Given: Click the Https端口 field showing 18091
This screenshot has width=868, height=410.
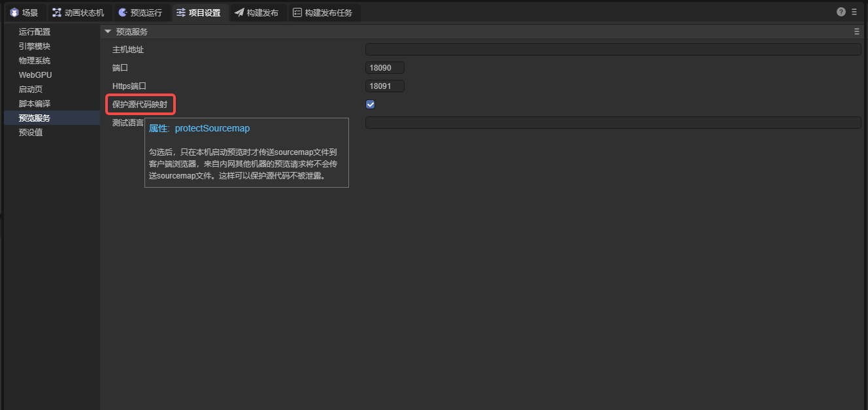Looking at the screenshot, I should click(384, 86).
